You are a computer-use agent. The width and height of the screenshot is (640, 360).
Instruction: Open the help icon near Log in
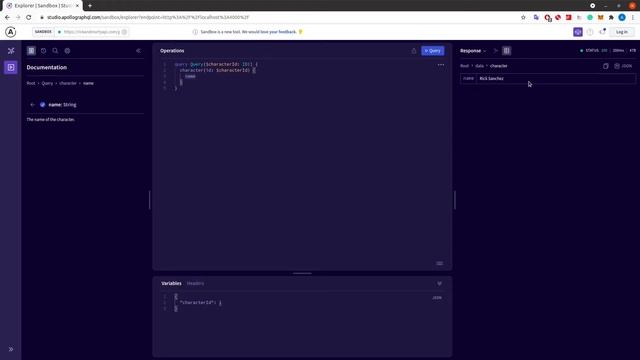pyautogui.click(x=590, y=32)
